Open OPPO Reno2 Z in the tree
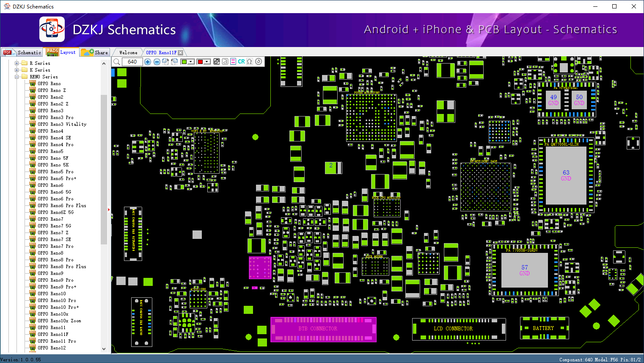Screen dimensions: 644x363 pos(53,104)
